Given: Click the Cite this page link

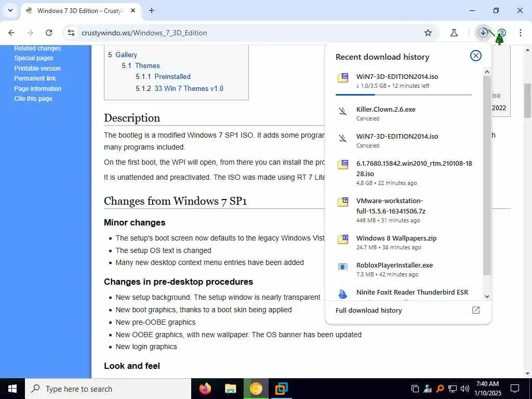Looking at the screenshot, I should (33, 99).
